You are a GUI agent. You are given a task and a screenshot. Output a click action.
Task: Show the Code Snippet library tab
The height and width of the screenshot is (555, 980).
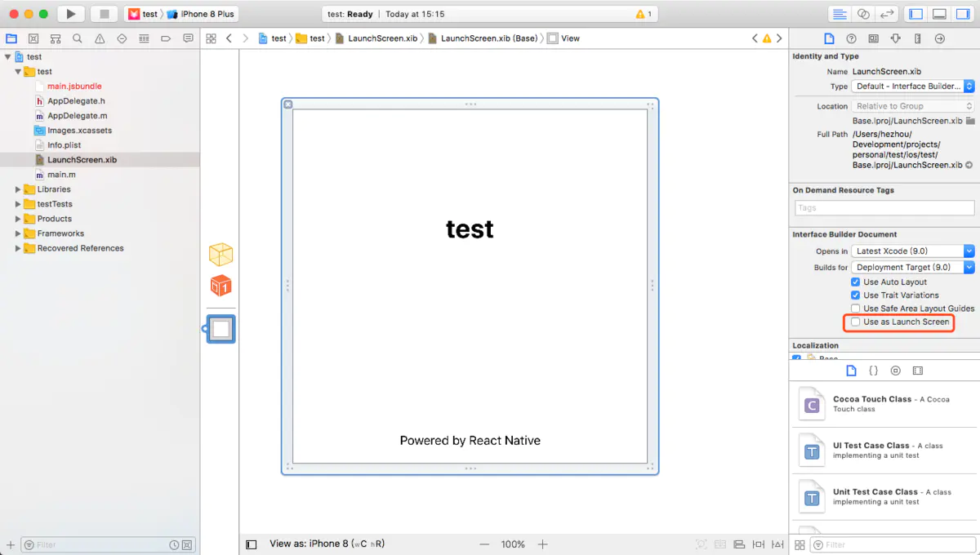click(x=873, y=371)
